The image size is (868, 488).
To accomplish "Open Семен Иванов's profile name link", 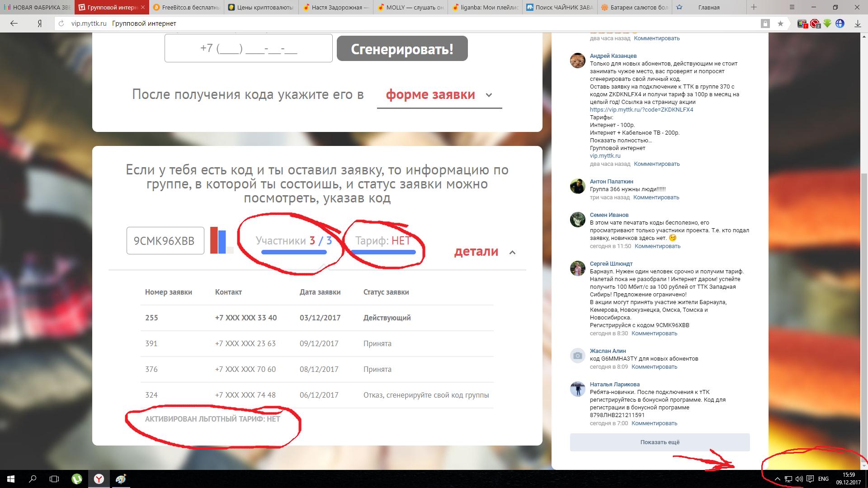I will tap(609, 215).
